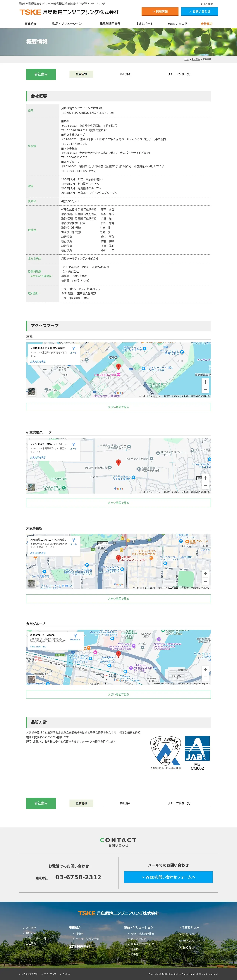This screenshot has height=980, width=237.
Task: Zoom in on the 大阪事務所 map
Action: 205,574
